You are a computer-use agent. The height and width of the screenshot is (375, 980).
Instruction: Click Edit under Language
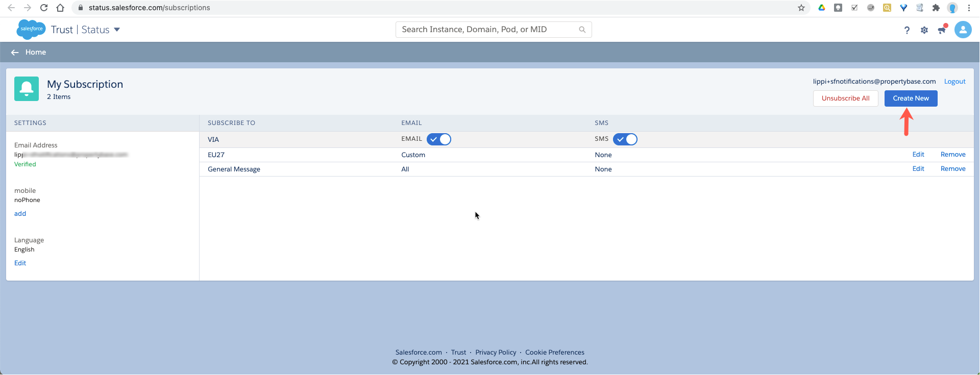click(x=20, y=263)
